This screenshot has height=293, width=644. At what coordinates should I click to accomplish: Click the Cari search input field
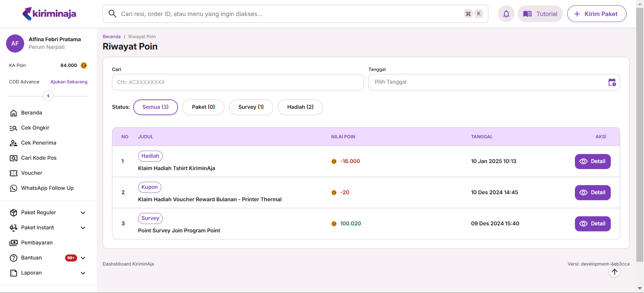tap(237, 82)
